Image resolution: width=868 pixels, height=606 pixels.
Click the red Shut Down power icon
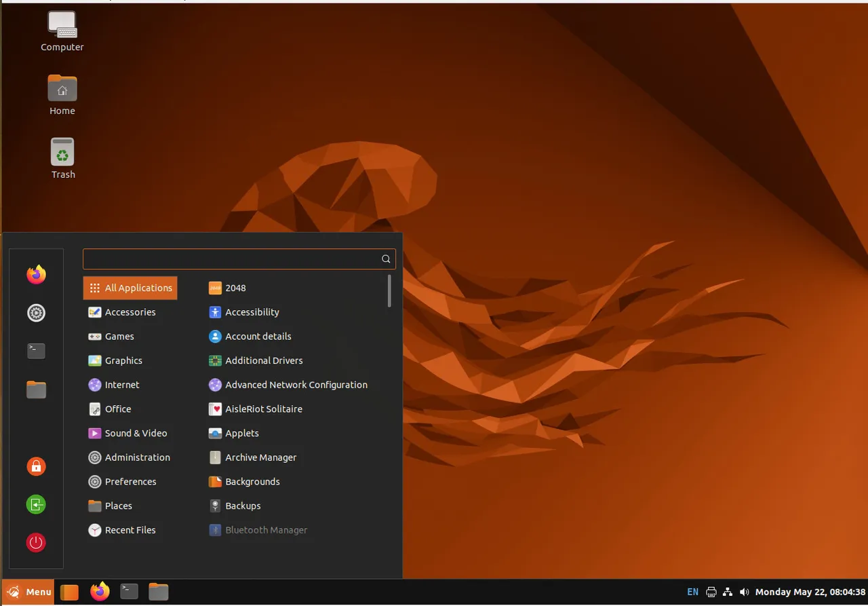point(36,543)
